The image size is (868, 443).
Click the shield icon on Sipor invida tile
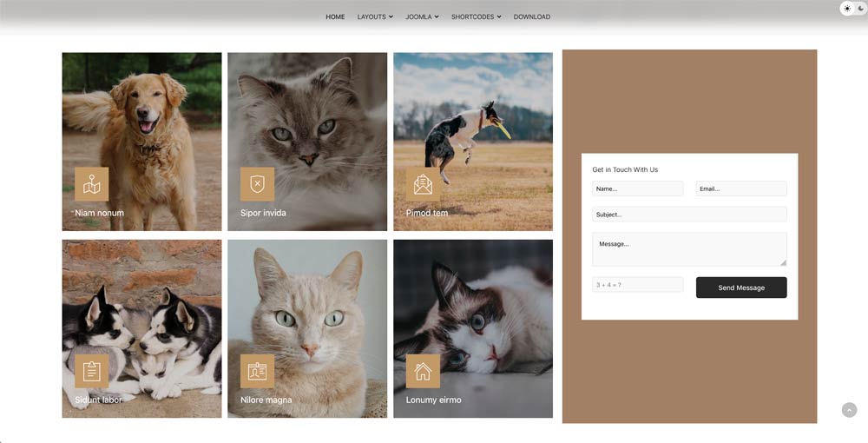(x=257, y=184)
